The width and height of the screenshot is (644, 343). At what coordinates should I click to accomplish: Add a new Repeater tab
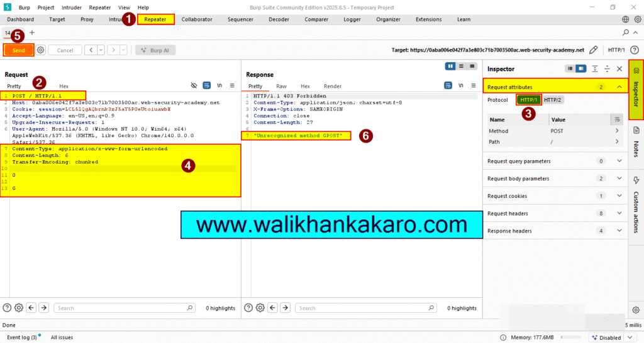point(31,33)
